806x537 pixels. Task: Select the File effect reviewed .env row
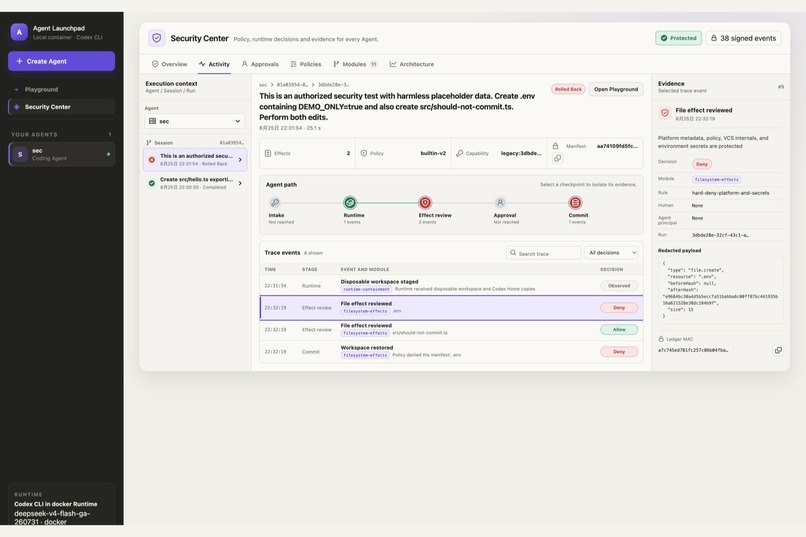coord(451,307)
